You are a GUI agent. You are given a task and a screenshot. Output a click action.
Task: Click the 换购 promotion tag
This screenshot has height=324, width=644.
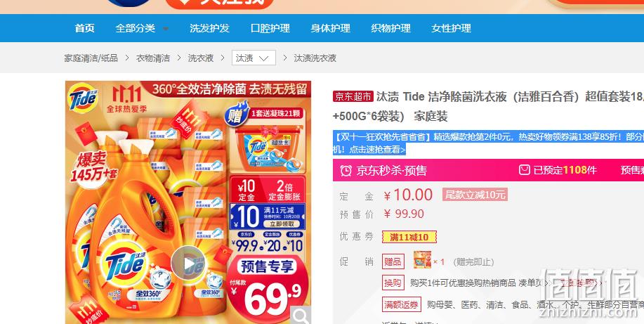(x=393, y=283)
